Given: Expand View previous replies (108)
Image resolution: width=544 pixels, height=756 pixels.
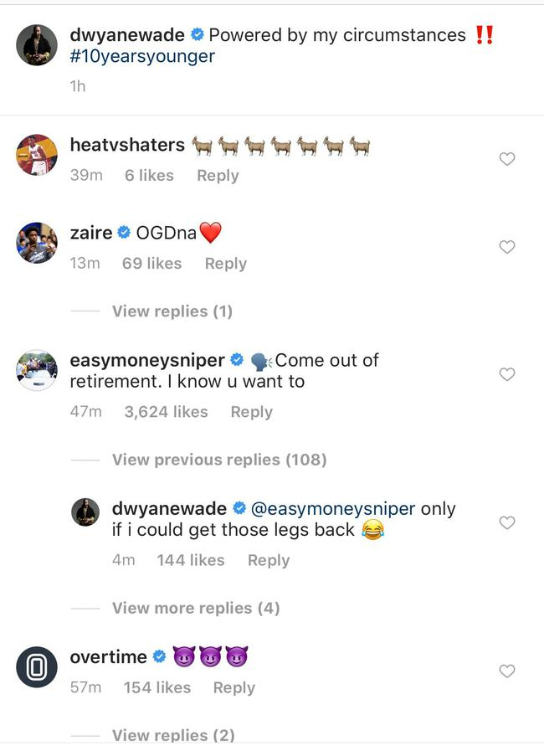Looking at the screenshot, I should tap(218, 460).
